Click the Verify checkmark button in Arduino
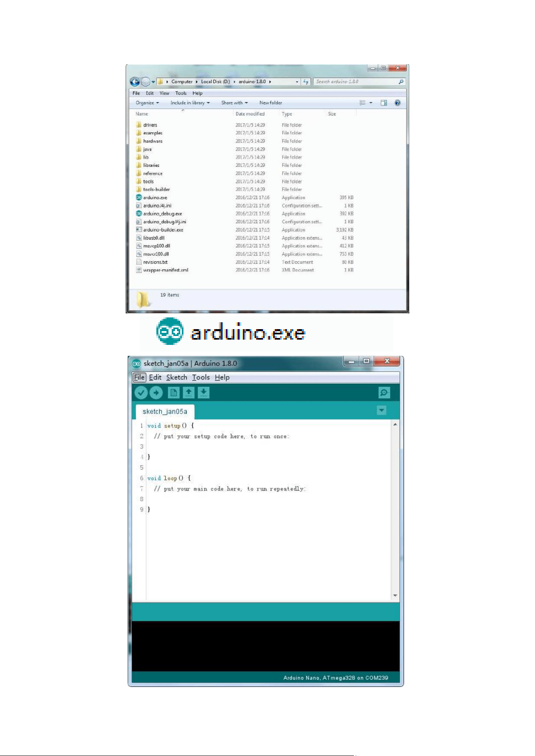This screenshot has height=756, width=535. pyautogui.click(x=141, y=393)
